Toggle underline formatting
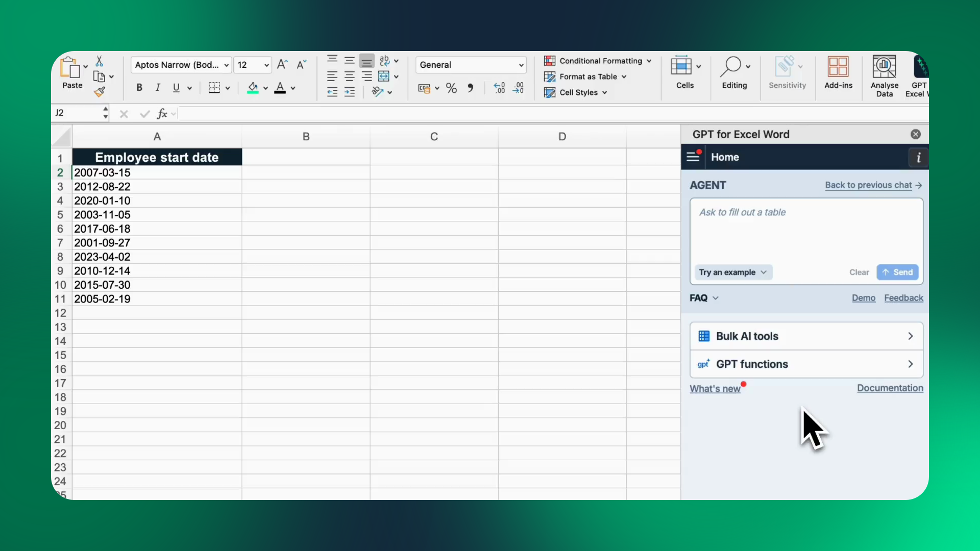 [x=176, y=88]
